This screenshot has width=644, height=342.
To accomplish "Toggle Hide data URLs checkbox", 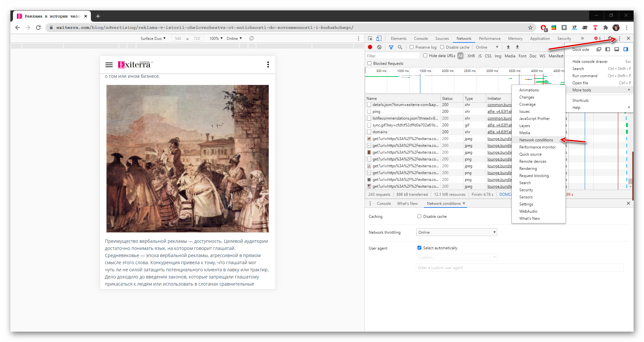I will pos(425,55).
